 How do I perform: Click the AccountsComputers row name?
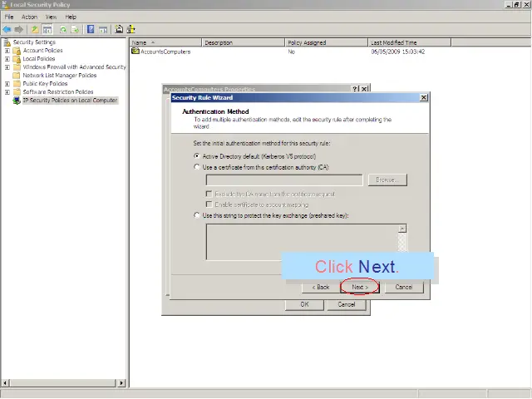(x=165, y=52)
